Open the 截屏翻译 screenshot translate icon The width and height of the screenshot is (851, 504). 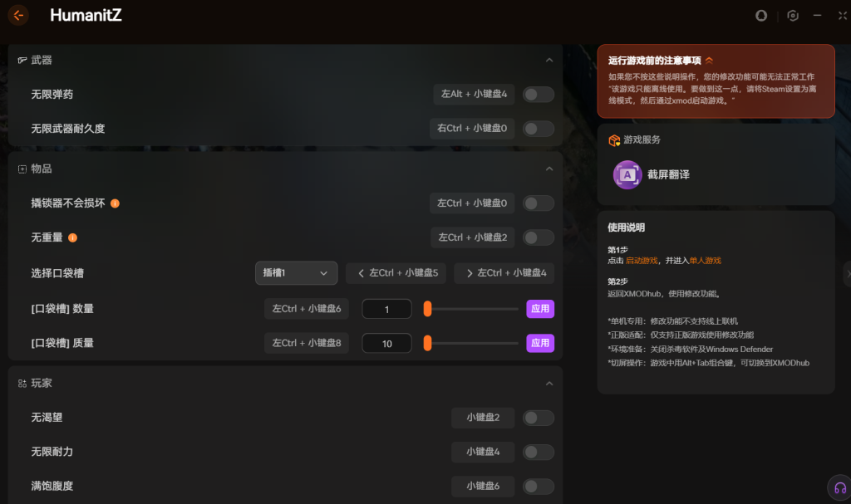point(627,174)
